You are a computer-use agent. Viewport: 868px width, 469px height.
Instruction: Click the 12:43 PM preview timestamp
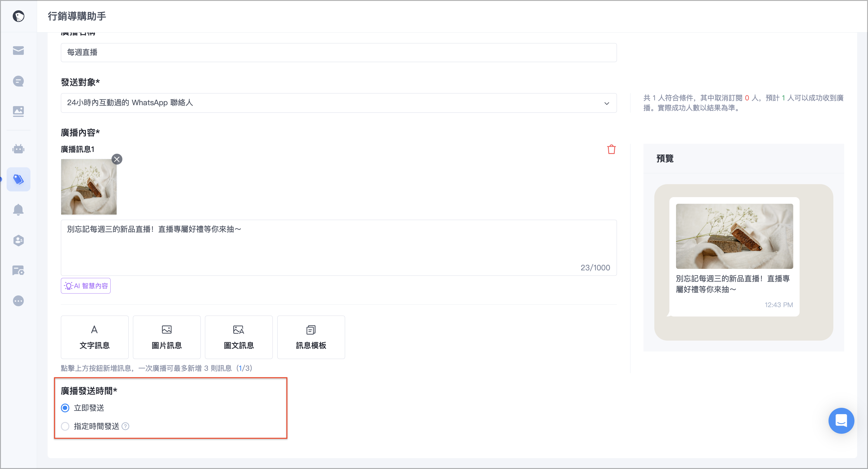pos(779,305)
